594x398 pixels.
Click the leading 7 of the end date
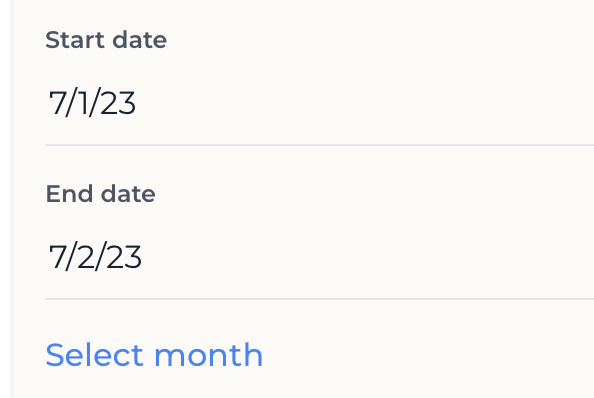(57, 257)
